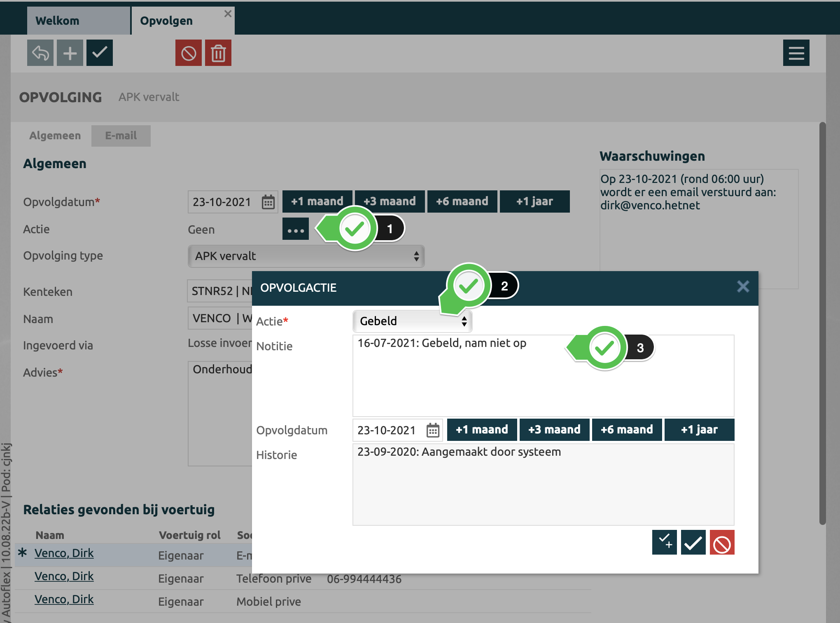Close the Opvolgactie dialog with X
Screen dimensions: 840x623
point(743,286)
